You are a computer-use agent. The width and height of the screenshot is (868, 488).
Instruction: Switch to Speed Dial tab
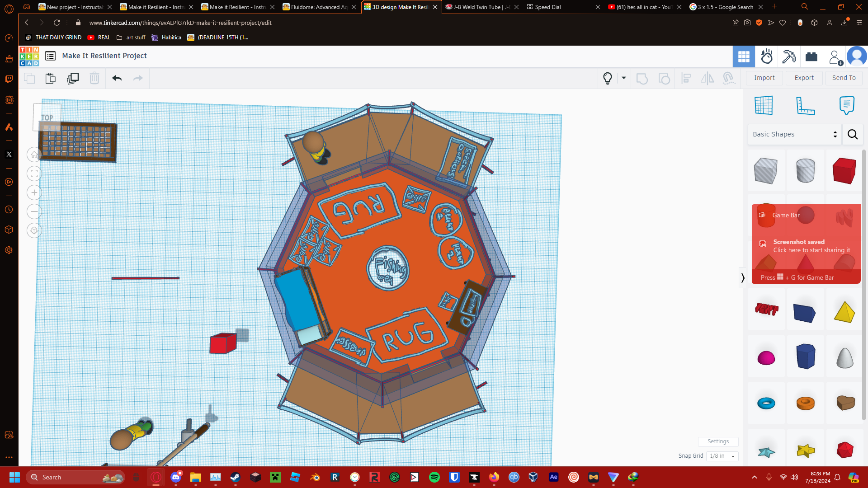[x=563, y=7]
